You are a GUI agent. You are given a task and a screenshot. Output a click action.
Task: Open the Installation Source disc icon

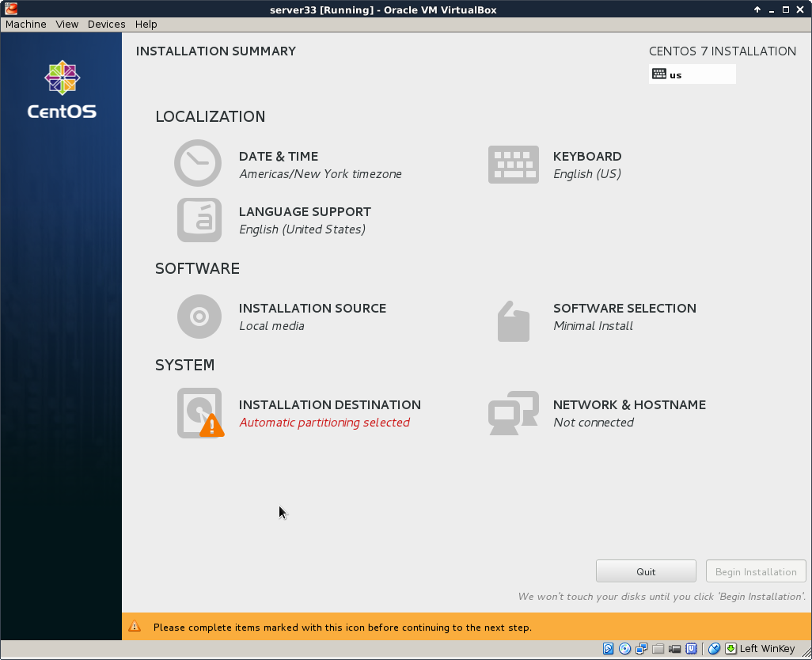click(199, 317)
